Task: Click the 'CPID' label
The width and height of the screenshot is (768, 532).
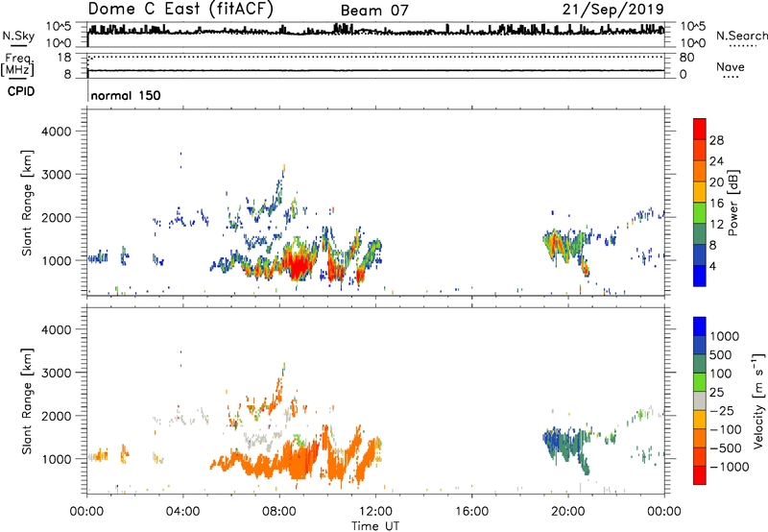Action: [x=21, y=91]
